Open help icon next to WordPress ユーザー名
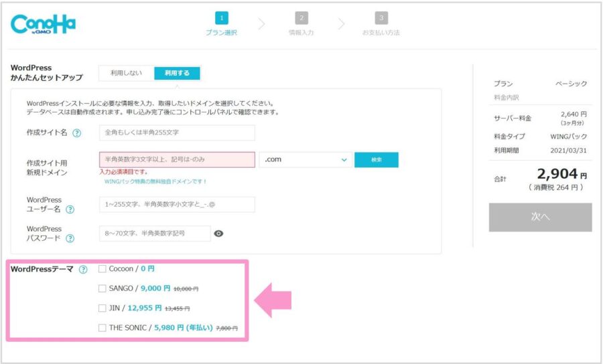This screenshot has width=603, height=364. [70, 209]
